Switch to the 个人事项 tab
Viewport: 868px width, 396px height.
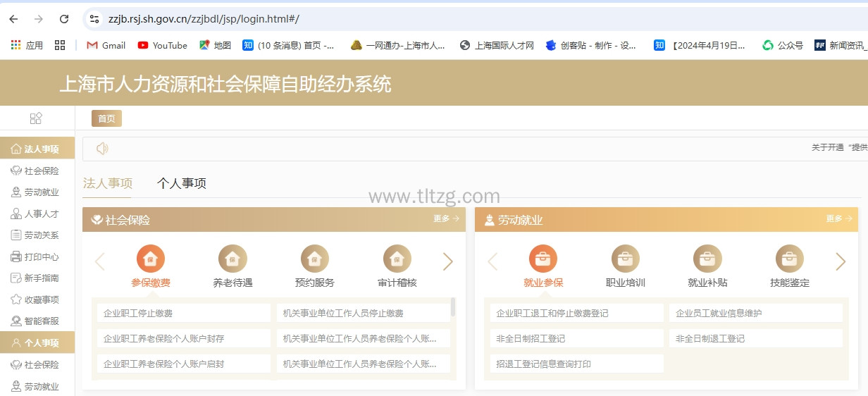(182, 184)
